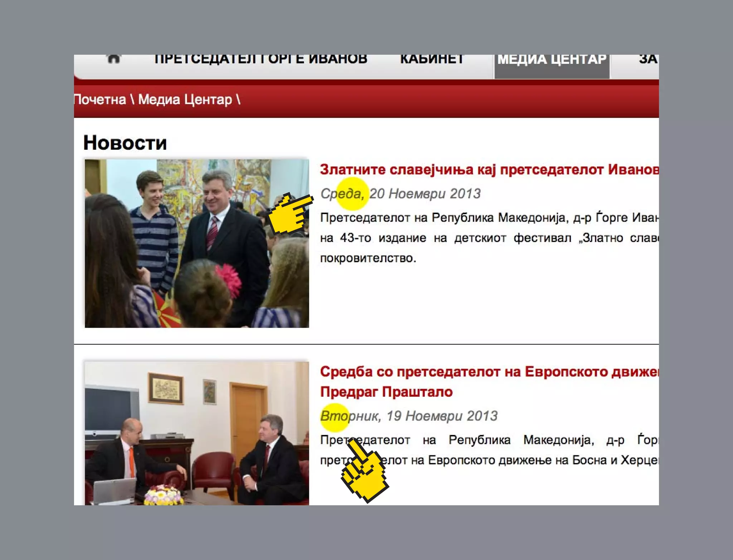The width and height of the screenshot is (733, 560).
Task: Click yellow highlight circle over Среда
Action: pyautogui.click(x=352, y=194)
